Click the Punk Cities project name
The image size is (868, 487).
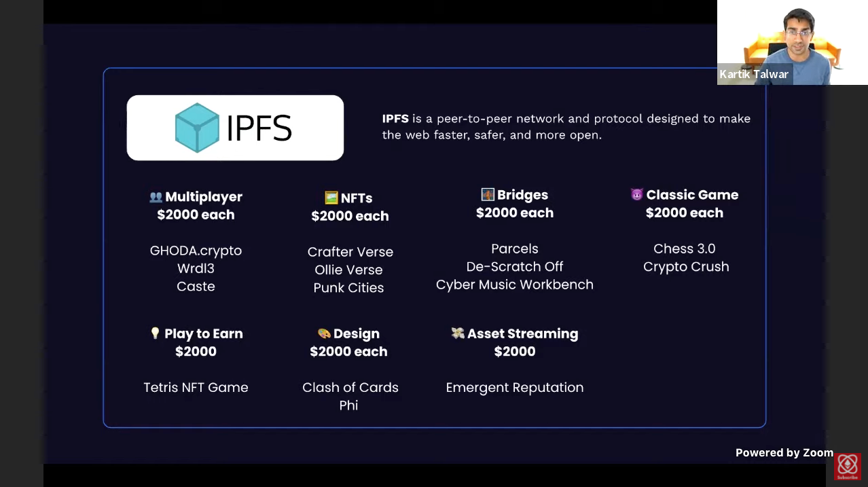click(x=348, y=287)
